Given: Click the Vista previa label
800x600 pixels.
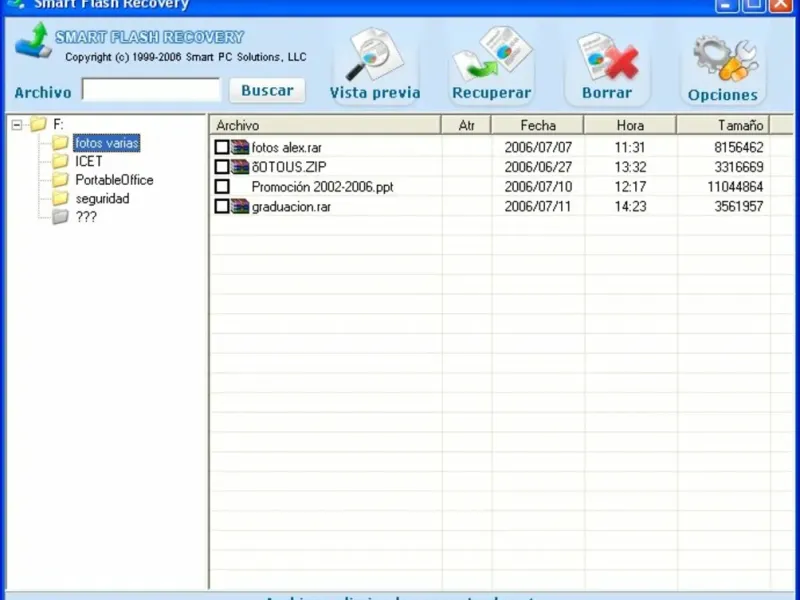Looking at the screenshot, I should coord(375,93).
